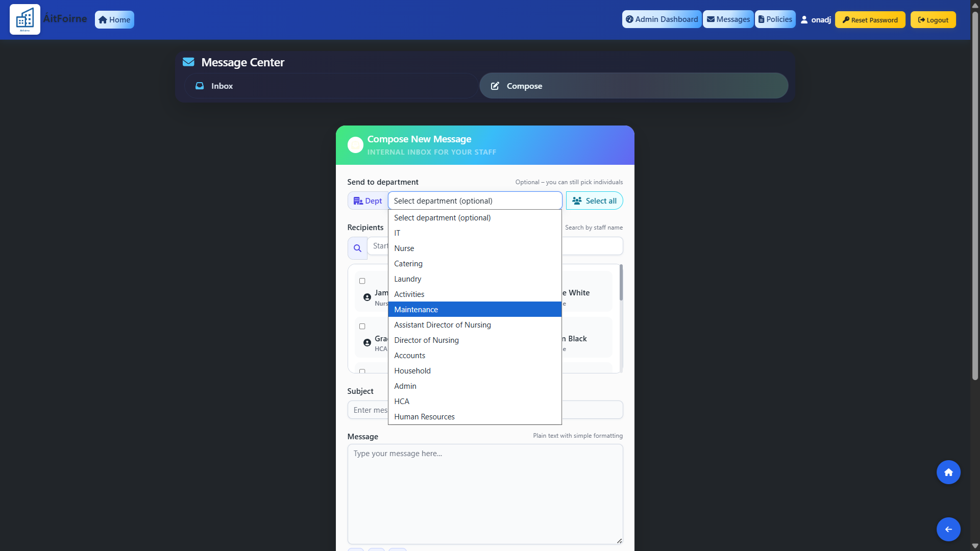Log out of the application

pos(933,20)
